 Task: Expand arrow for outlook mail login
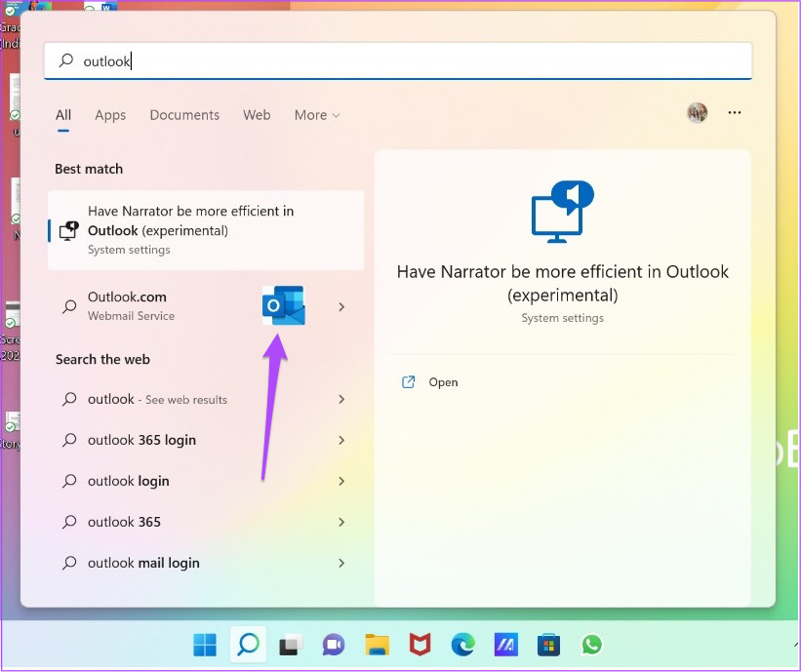[x=341, y=563]
